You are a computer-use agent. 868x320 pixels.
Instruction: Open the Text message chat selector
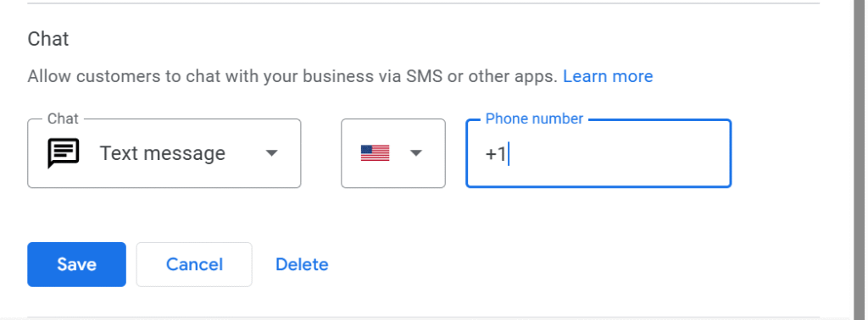164,153
